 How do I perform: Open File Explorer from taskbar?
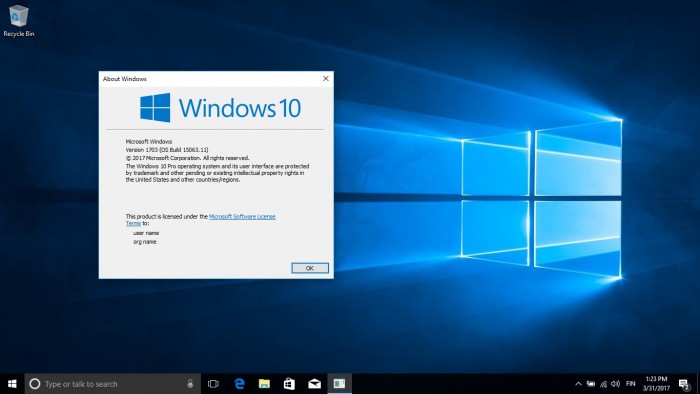click(x=264, y=384)
